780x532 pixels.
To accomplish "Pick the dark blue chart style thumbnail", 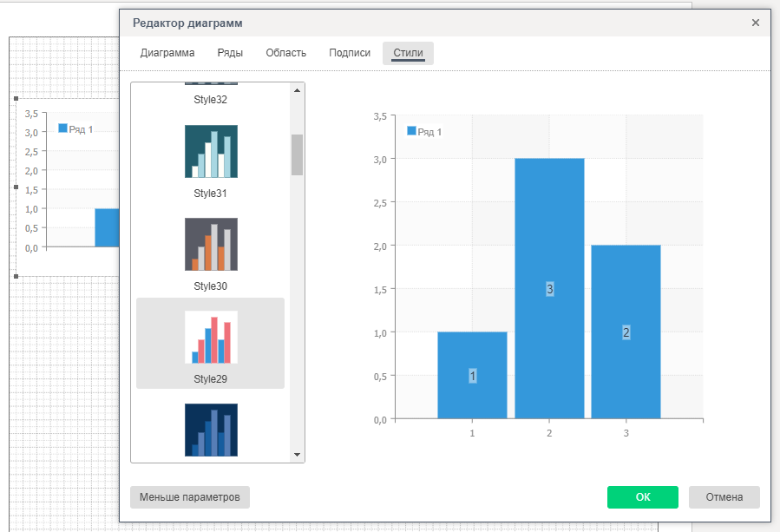I will (211, 430).
